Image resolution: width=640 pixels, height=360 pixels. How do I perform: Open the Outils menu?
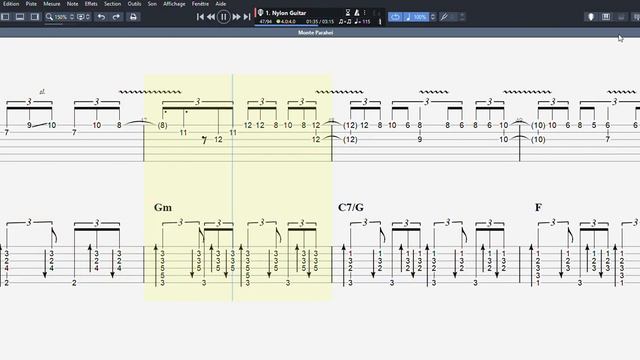point(134,4)
